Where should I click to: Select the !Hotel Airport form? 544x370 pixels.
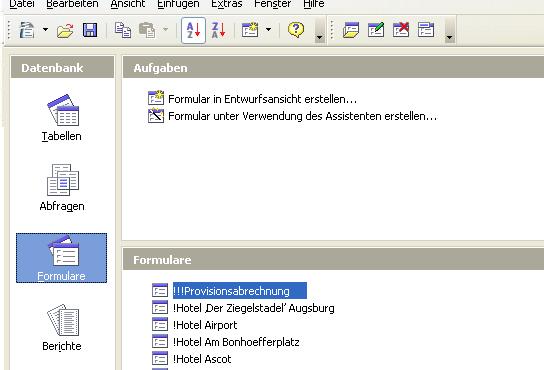tap(205, 325)
